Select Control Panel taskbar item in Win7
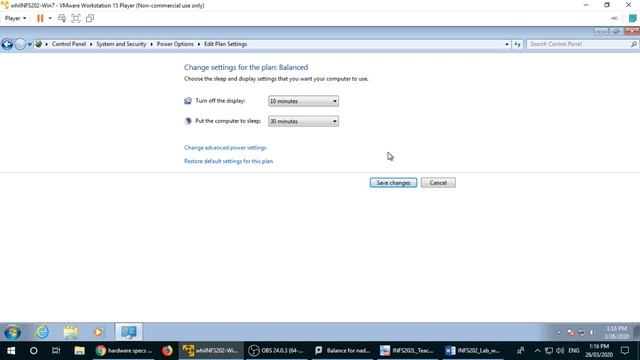This screenshot has height=360, width=640. 129,332
